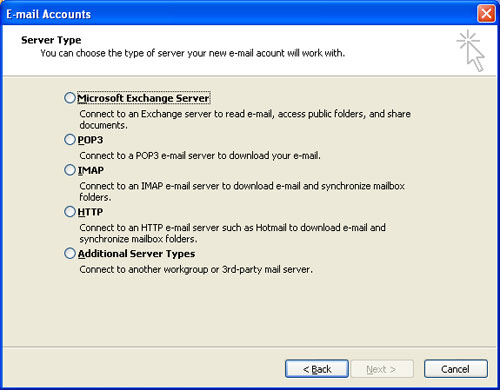Select Additional Server Types radio button
This screenshot has height=390, width=500.
click(x=70, y=253)
